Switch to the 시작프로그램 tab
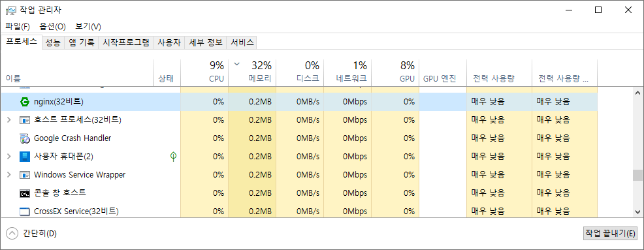Image resolution: width=644 pixels, height=250 pixels. coord(125,42)
